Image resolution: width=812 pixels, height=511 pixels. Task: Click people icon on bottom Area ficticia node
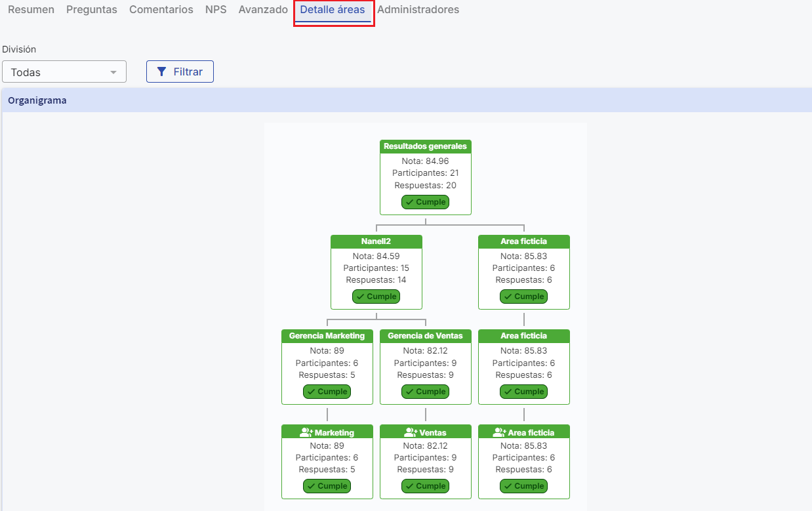pos(499,432)
